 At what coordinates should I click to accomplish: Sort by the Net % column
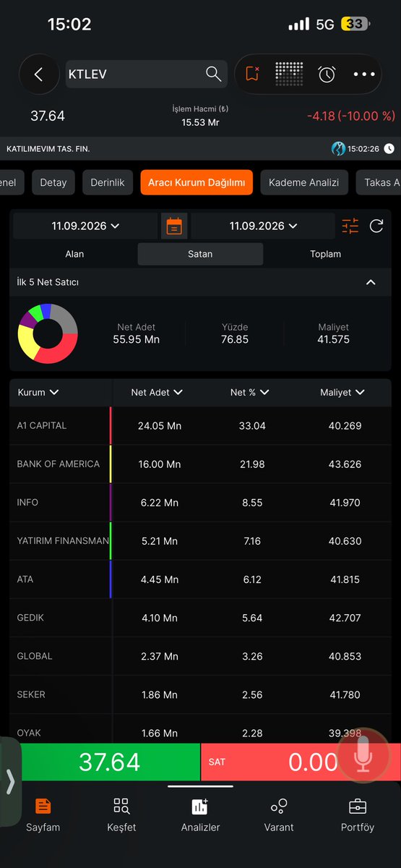[x=250, y=392]
